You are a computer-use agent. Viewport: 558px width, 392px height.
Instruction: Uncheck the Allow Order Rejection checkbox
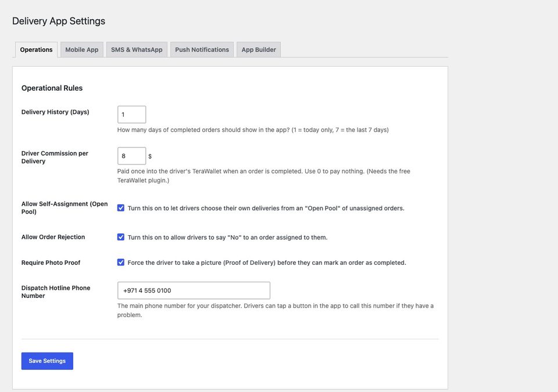click(121, 238)
